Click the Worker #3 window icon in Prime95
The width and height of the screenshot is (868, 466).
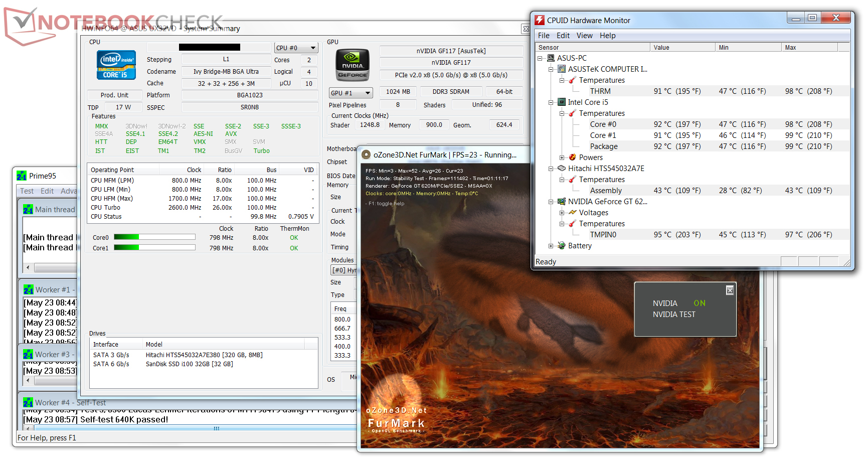(x=28, y=355)
